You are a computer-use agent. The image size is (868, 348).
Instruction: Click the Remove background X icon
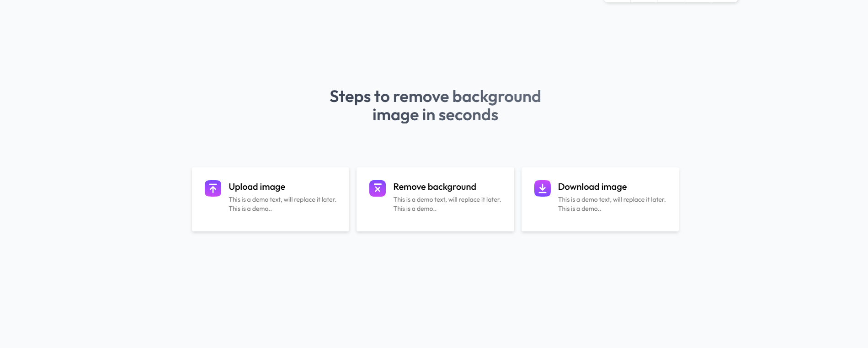point(377,188)
